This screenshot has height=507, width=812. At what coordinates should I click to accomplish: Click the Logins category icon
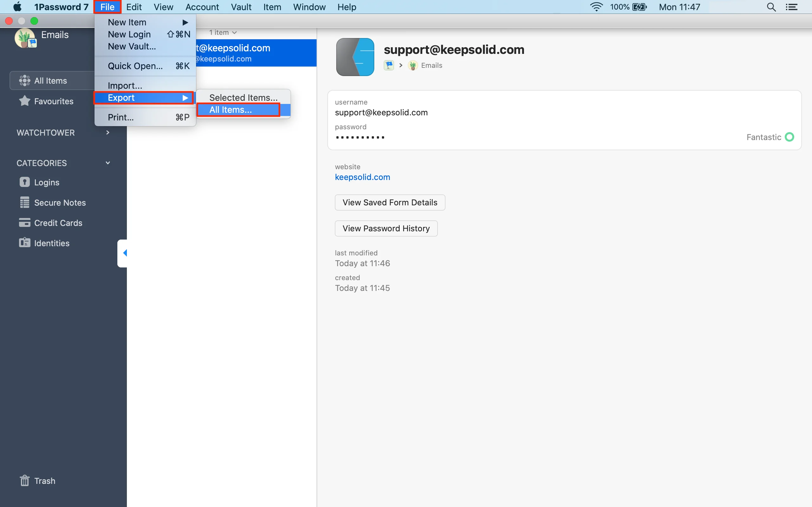tap(24, 182)
